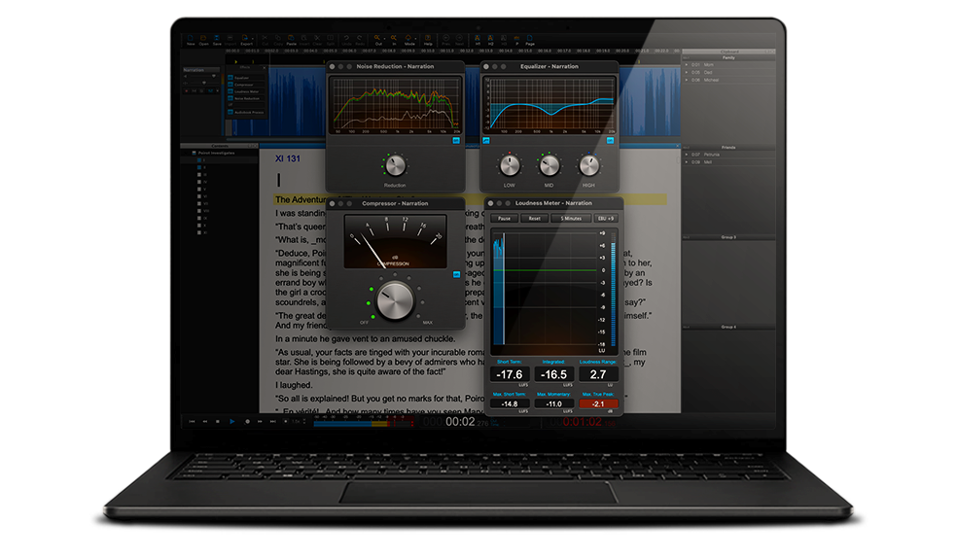
Task: Select the Group 3 clipboard section header
Action: pyautogui.click(x=728, y=237)
